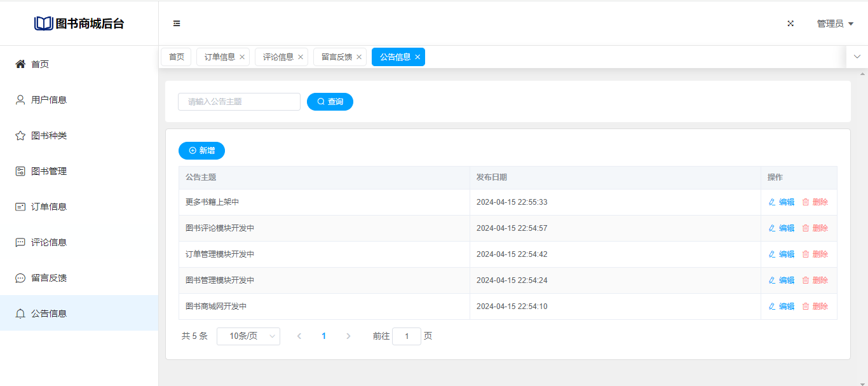Focus the 请输入公告主题 search field
Viewport: 868px width, 386px height.
pyautogui.click(x=239, y=102)
